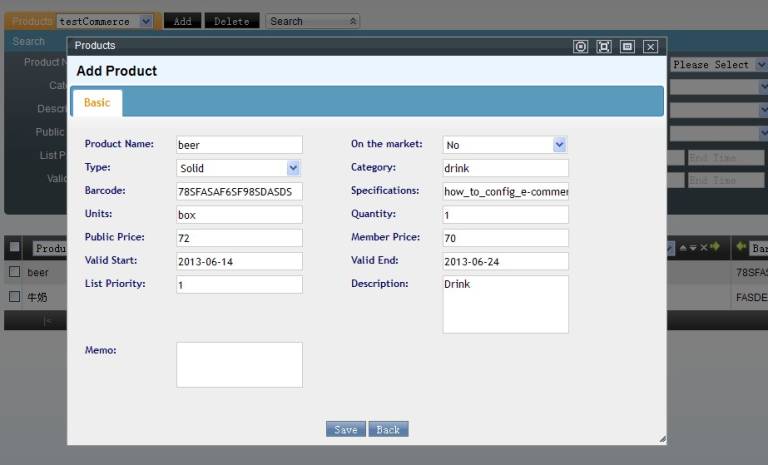This screenshot has height=465, width=768.
Task: Click the Specifications input field
Action: pyautogui.click(x=505, y=192)
